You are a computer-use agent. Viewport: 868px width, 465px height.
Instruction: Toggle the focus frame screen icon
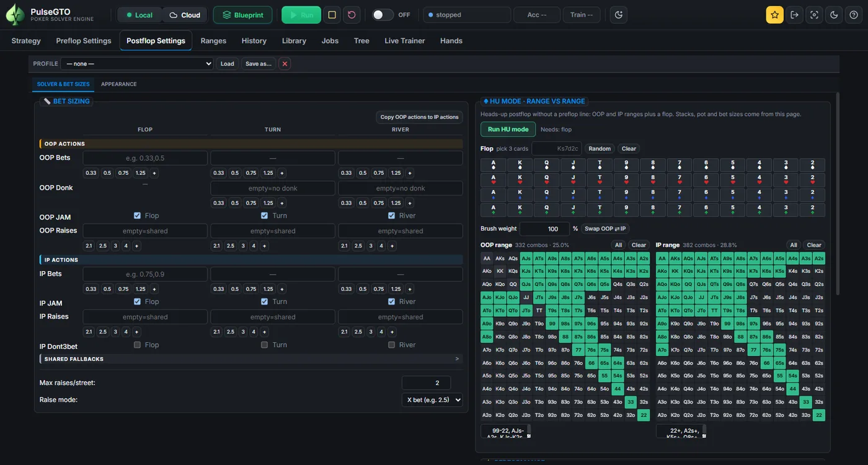pos(814,15)
